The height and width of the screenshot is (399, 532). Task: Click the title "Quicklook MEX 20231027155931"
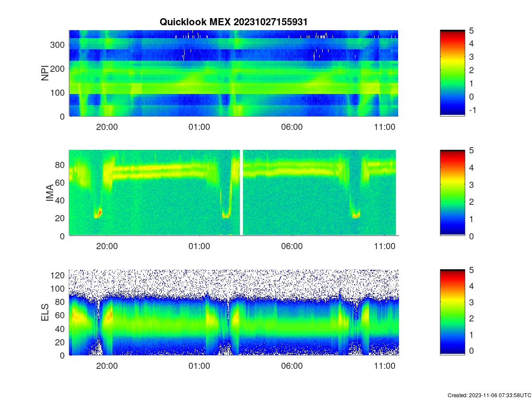[233, 22]
